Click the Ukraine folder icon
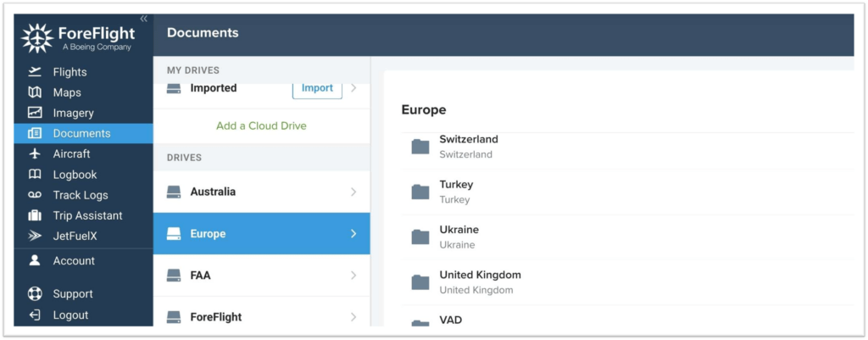This screenshot has height=340, width=868. tap(420, 237)
